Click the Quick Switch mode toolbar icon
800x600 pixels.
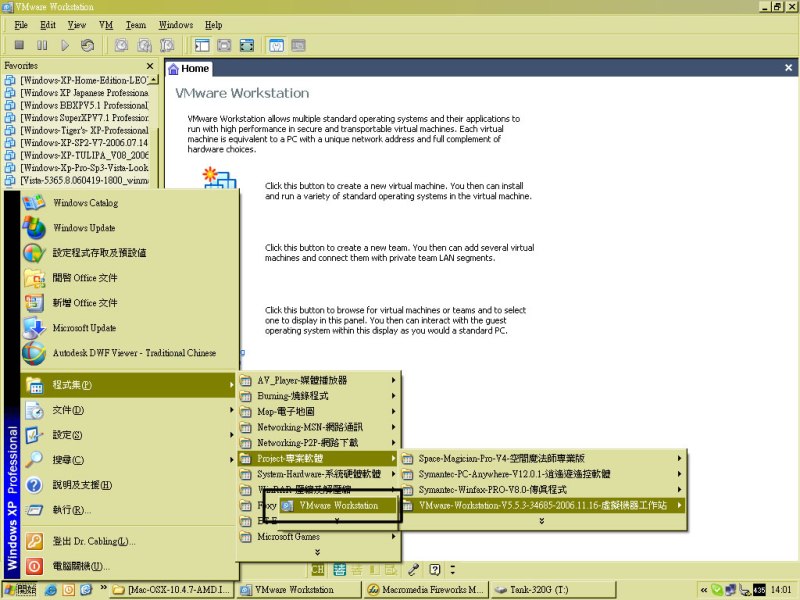[x=224, y=45]
